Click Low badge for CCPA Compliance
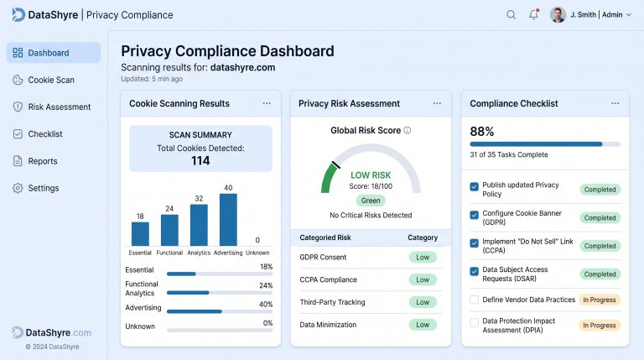This screenshot has width=644, height=360. click(423, 280)
